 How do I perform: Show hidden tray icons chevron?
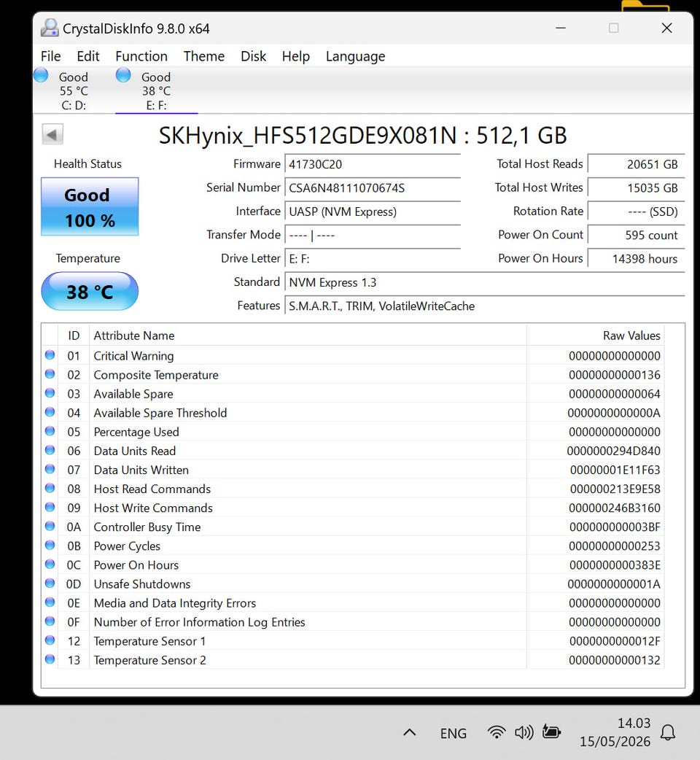coord(409,732)
